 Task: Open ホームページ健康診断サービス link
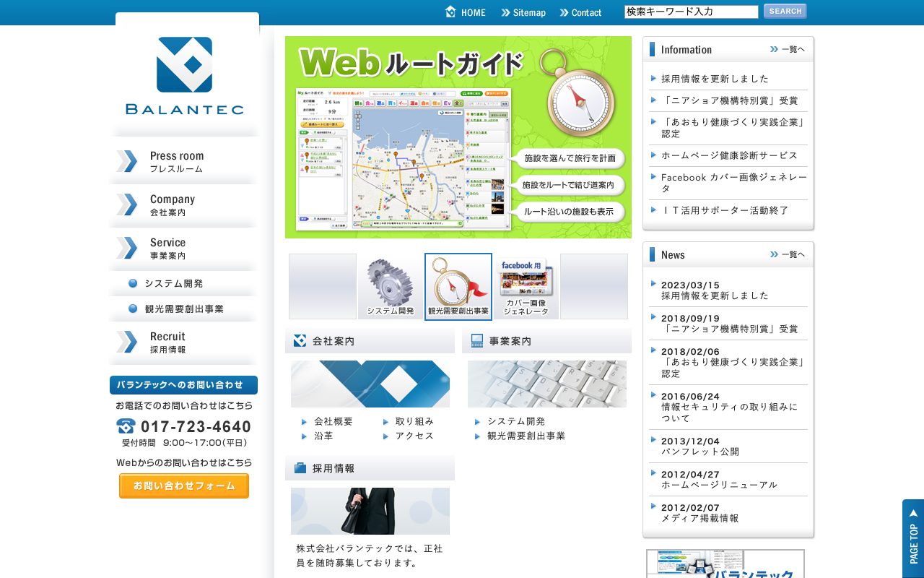(729, 155)
